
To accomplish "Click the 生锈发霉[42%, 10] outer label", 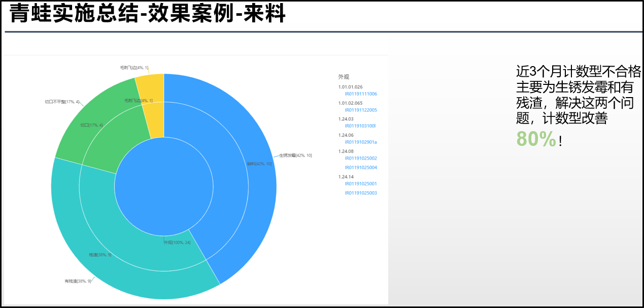I will click(295, 156).
